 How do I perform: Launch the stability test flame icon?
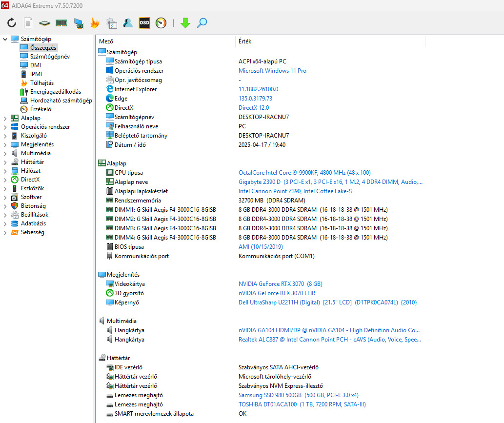pyautogui.click(x=95, y=23)
